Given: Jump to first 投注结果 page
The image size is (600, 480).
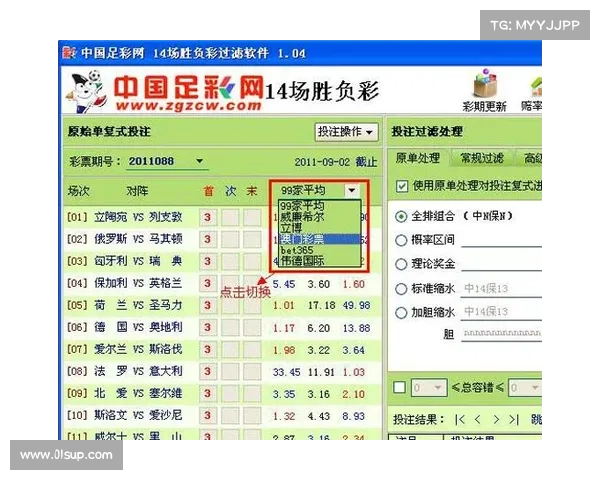Looking at the screenshot, I should (460, 420).
